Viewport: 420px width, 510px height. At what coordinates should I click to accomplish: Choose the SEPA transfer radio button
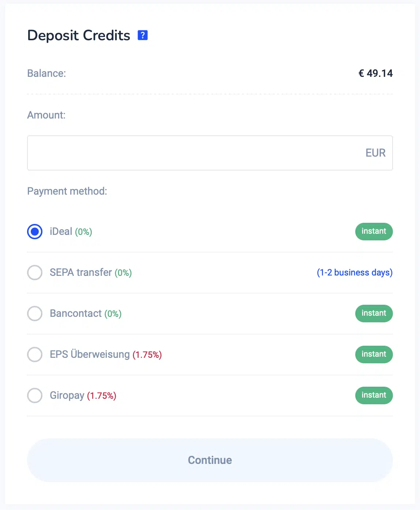coord(35,273)
